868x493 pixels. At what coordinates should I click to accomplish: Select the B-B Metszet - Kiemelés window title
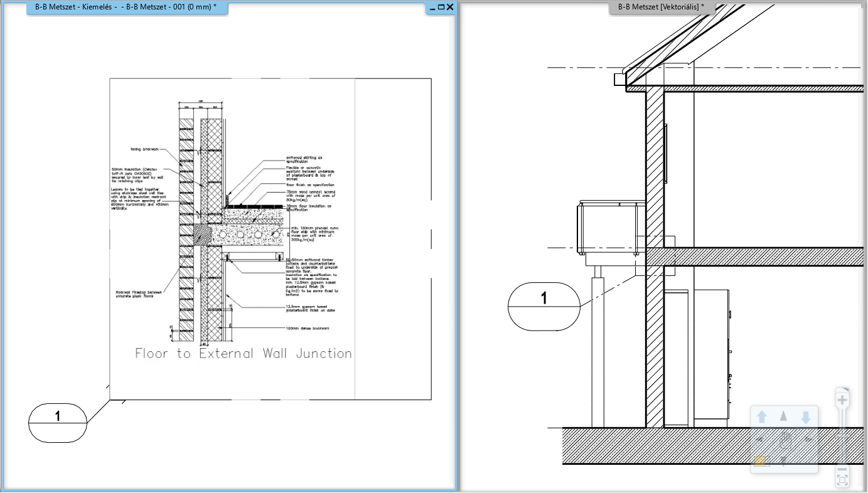pos(126,7)
